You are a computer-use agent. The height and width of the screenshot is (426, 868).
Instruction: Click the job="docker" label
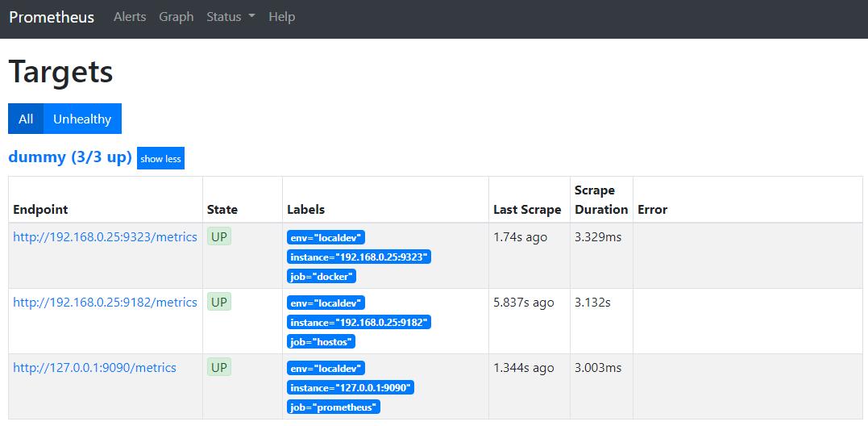(322, 277)
